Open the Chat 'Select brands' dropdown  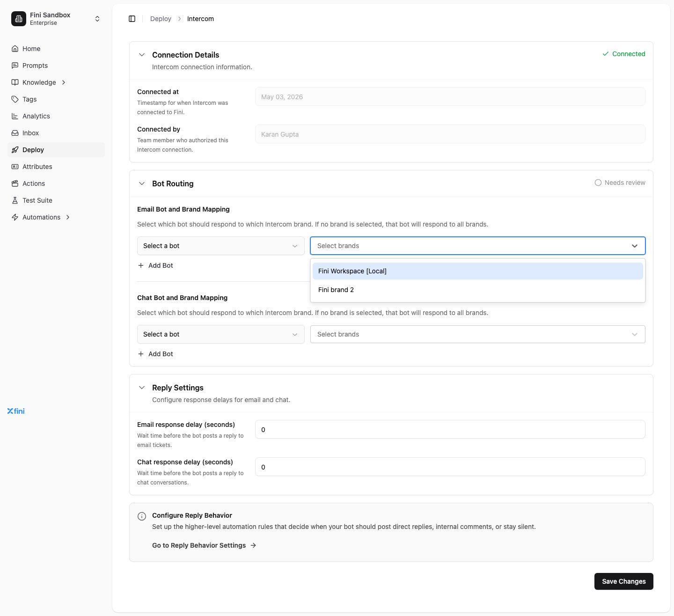click(x=478, y=334)
